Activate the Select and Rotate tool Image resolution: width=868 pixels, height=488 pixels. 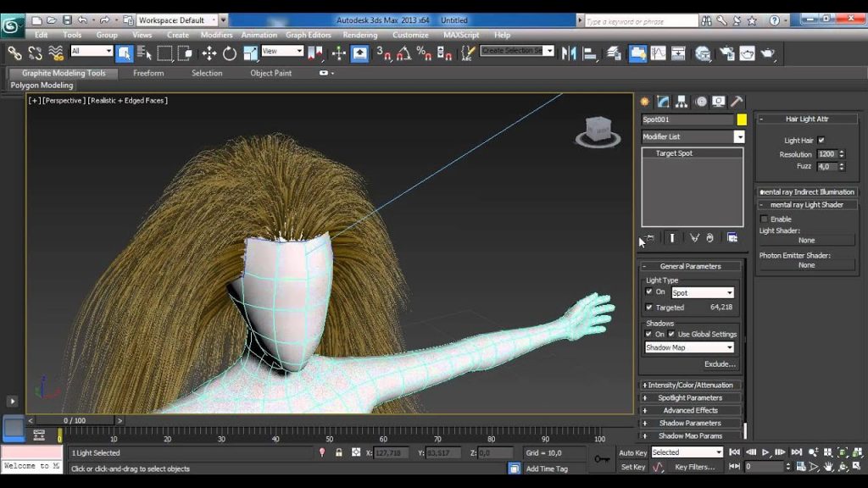(x=229, y=53)
